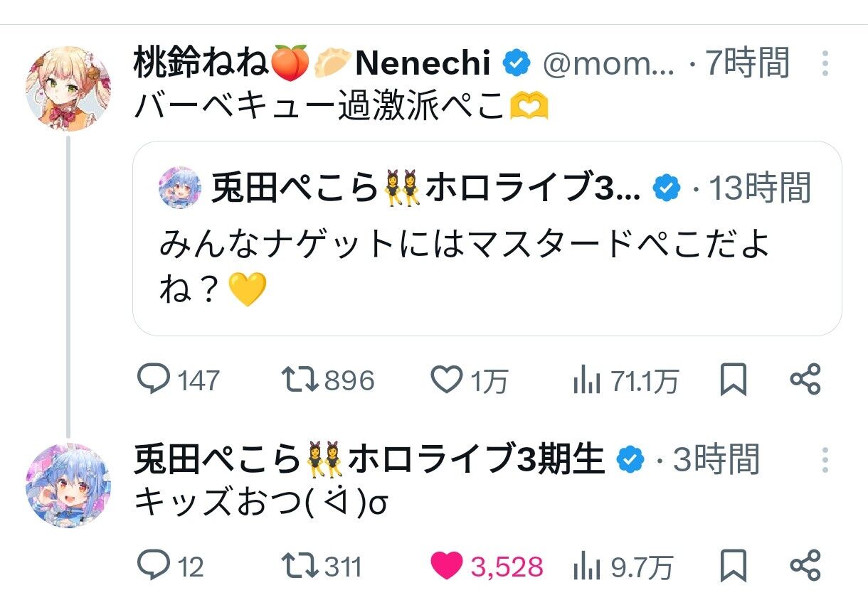Open Nenechi's profile picture

(x=68, y=89)
